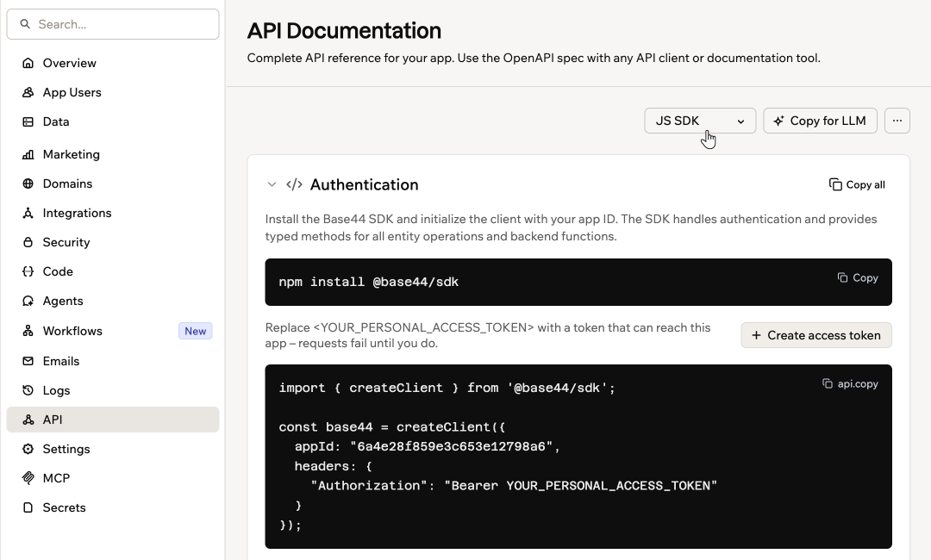The height and width of the screenshot is (560, 931).
Task: Click the appId value in the code
Action: click(451, 446)
